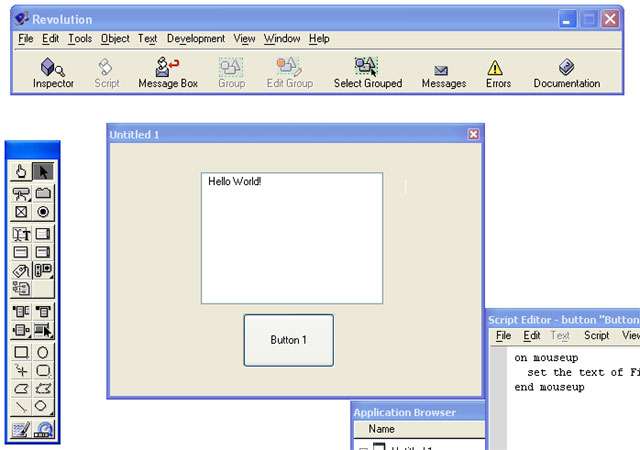Choose the scrolling field tool
The width and height of the screenshot is (640, 450).
pos(43,234)
